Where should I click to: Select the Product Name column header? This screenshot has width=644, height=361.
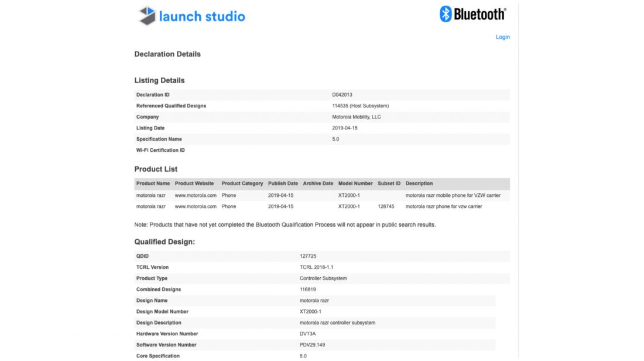[153, 183]
